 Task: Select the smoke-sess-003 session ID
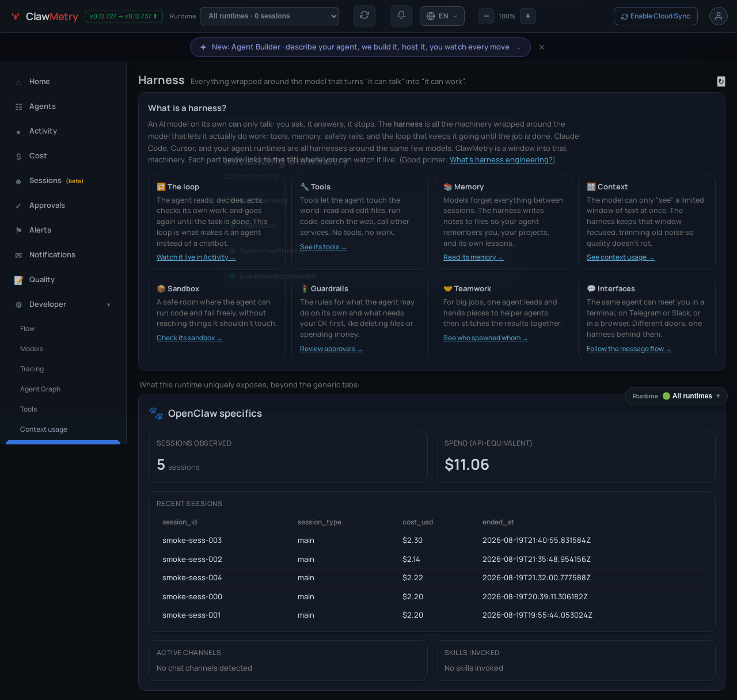192,541
